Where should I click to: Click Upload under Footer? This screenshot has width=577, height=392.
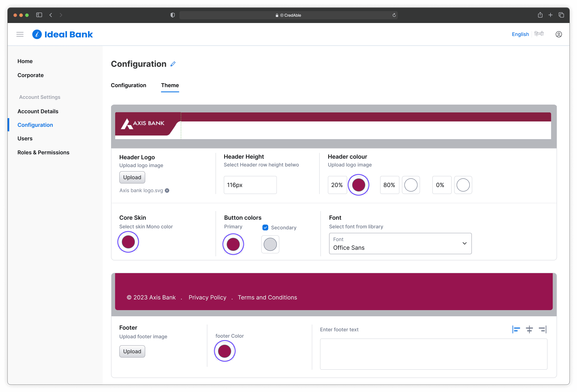click(x=132, y=351)
